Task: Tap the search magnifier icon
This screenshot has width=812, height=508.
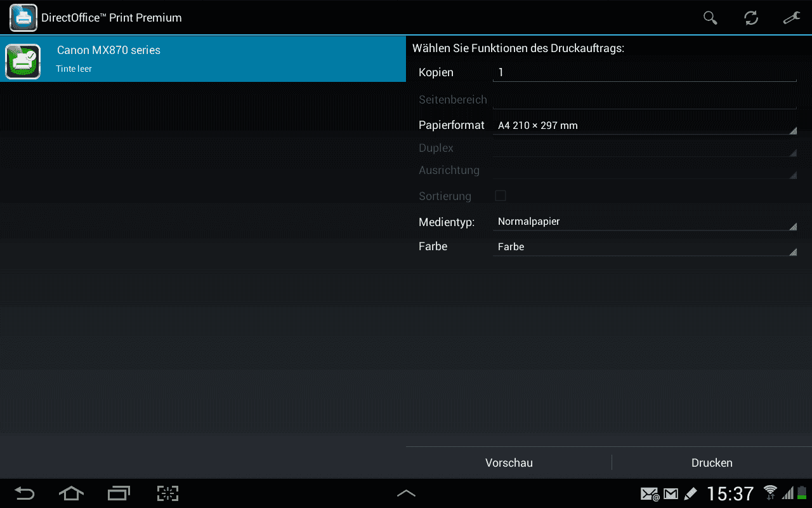Action: 710,18
